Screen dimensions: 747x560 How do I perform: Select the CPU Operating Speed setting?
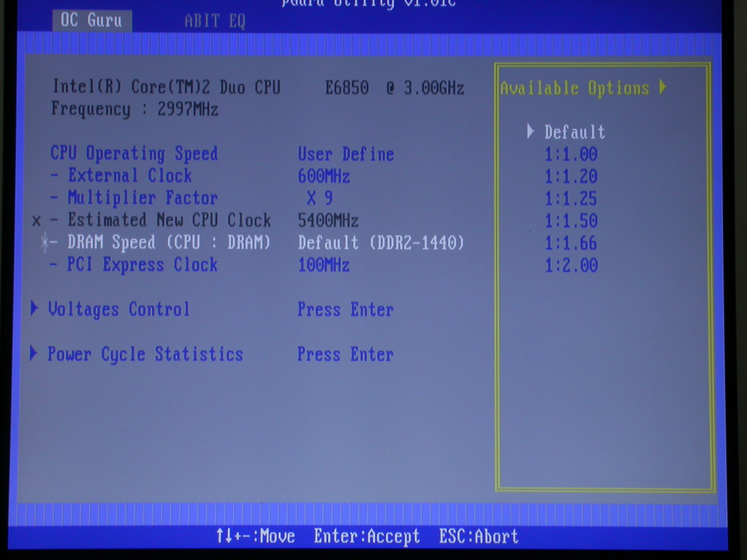coord(134,154)
